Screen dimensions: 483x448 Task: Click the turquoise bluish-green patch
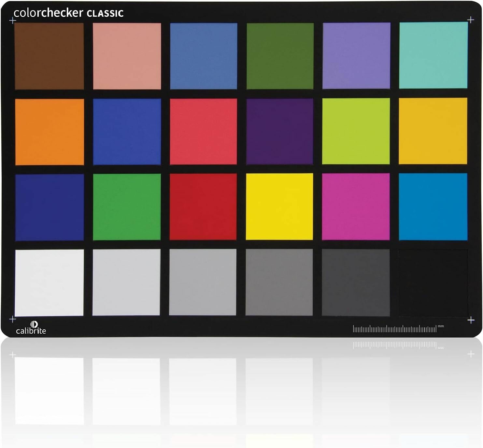point(433,55)
